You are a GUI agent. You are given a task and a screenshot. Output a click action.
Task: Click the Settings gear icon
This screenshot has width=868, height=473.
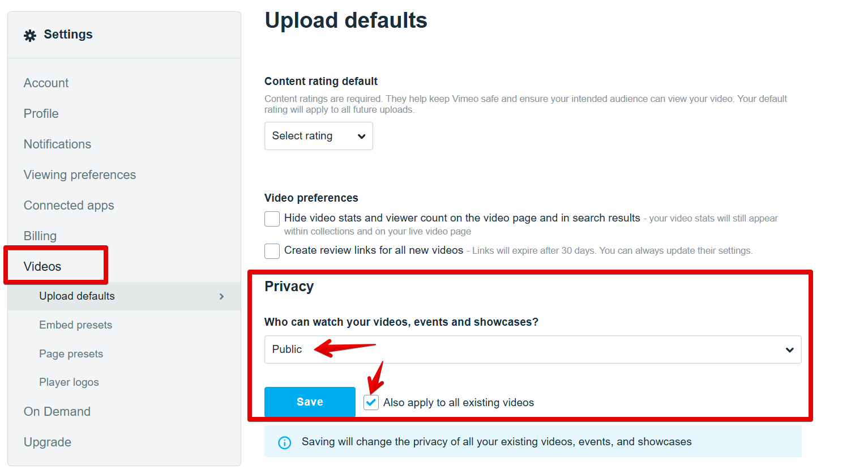[30, 36]
